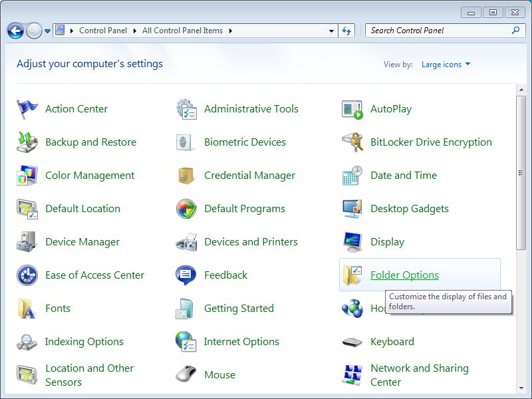Open the Devices and Printers link
Screen dimensions: 532x399
[251, 242]
